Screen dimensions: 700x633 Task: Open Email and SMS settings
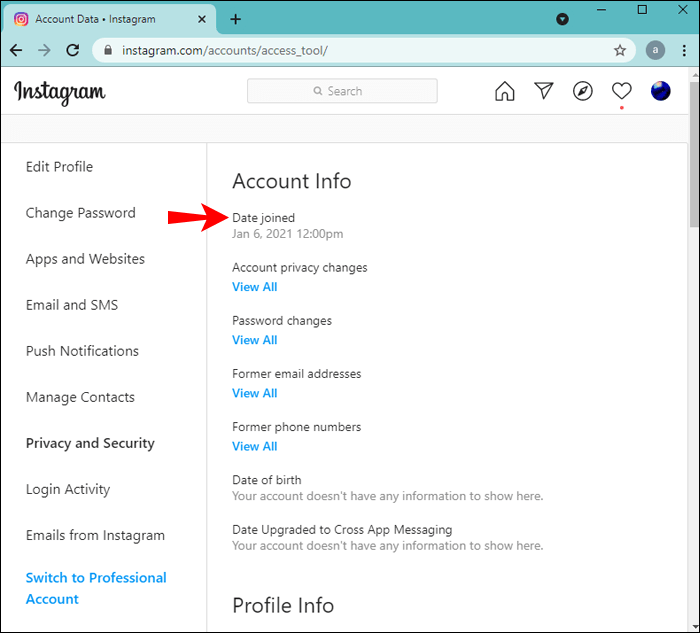[x=72, y=305]
